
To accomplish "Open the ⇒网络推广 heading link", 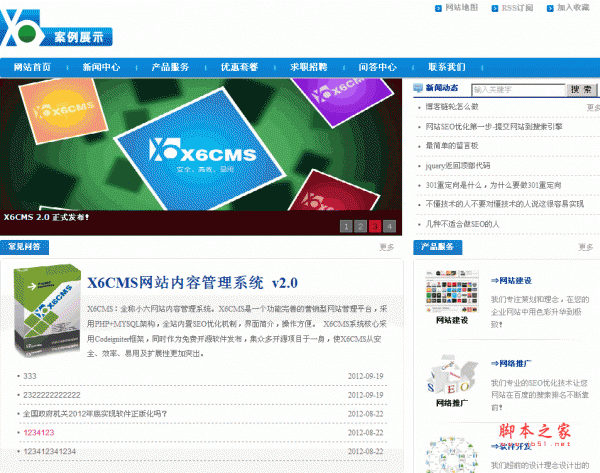I will pyautogui.click(x=512, y=364).
